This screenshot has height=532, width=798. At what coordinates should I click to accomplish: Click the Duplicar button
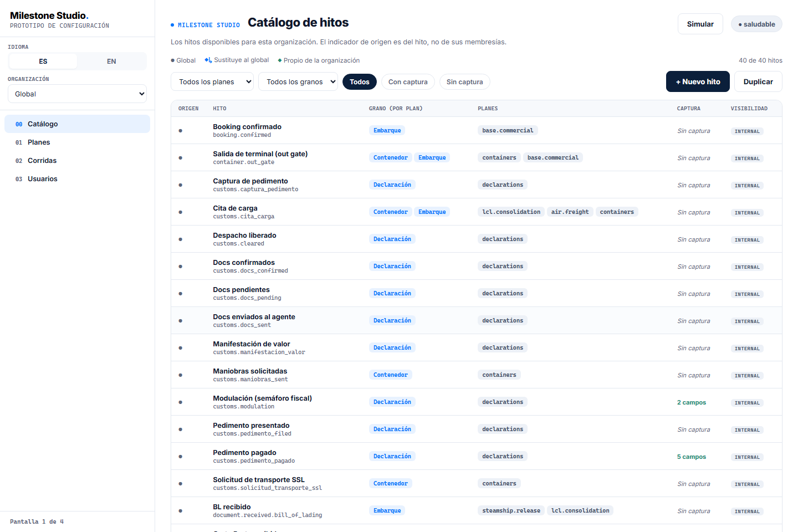click(x=758, y=81)
